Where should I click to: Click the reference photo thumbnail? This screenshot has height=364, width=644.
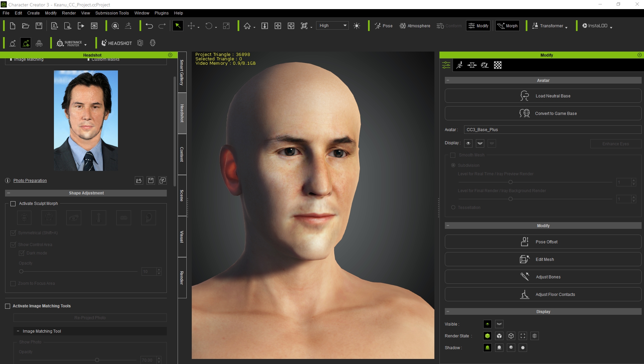click(x=86, y=120)
